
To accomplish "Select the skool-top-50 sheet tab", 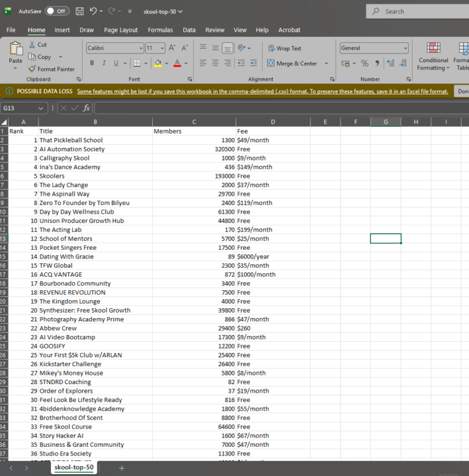I will (74, 467).
